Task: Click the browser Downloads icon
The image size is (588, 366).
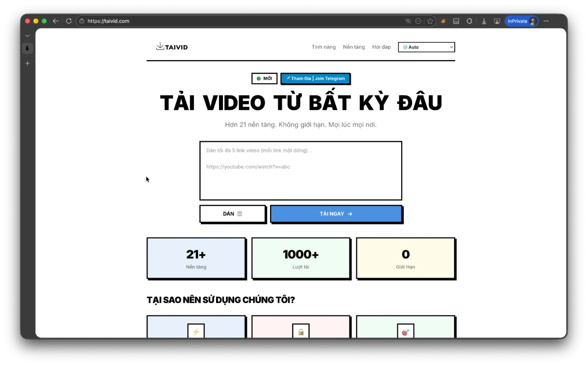Action: [x=484, y=21]
